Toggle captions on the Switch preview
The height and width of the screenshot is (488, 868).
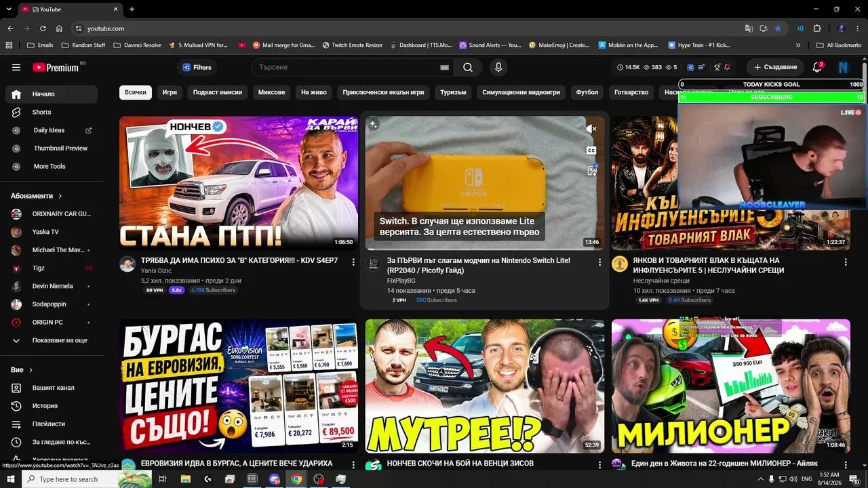pyautogui.click(x=591, y=150)
